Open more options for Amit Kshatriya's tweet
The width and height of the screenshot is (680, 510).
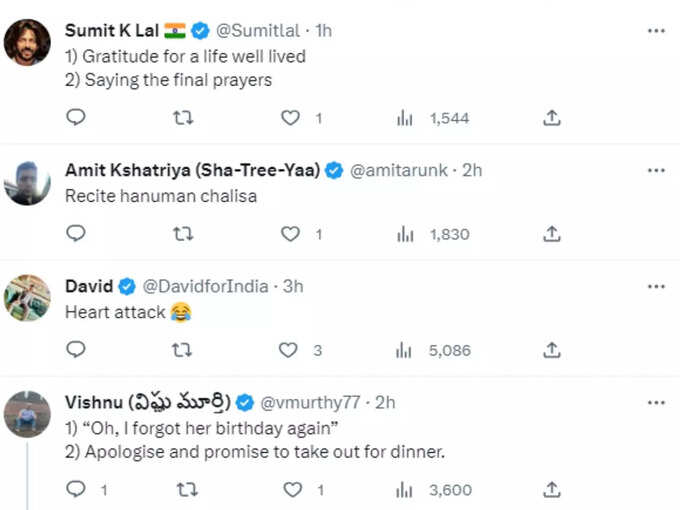656,170
